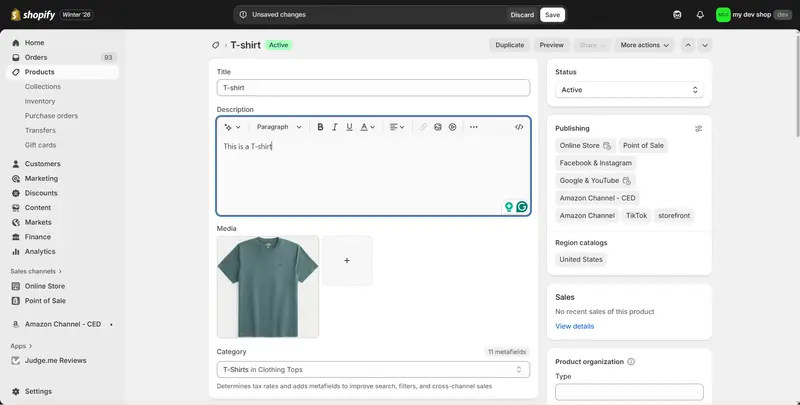Click the green lightbulb extension icon
Screen dimensions: 800x405
(x=509, y=207)
